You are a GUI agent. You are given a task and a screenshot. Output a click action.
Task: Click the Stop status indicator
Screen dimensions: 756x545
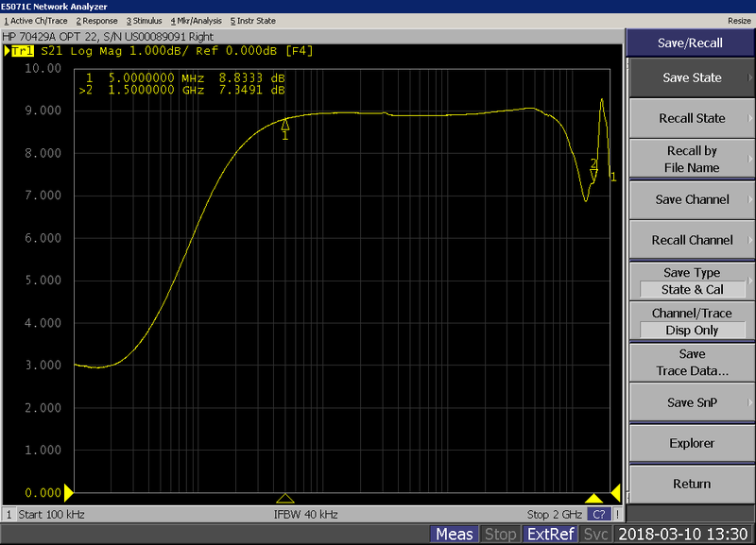point(500,535)
